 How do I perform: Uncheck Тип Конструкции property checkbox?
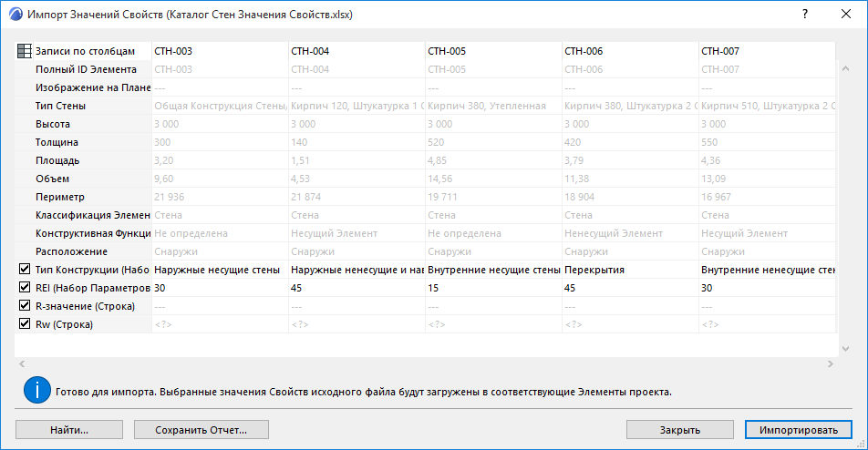pyautogui.click(x=25, y=270)
